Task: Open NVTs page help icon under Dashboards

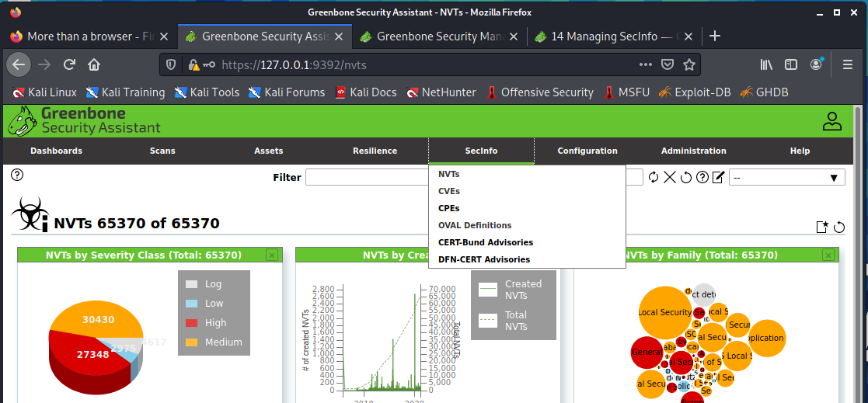Action: point(17,175)
